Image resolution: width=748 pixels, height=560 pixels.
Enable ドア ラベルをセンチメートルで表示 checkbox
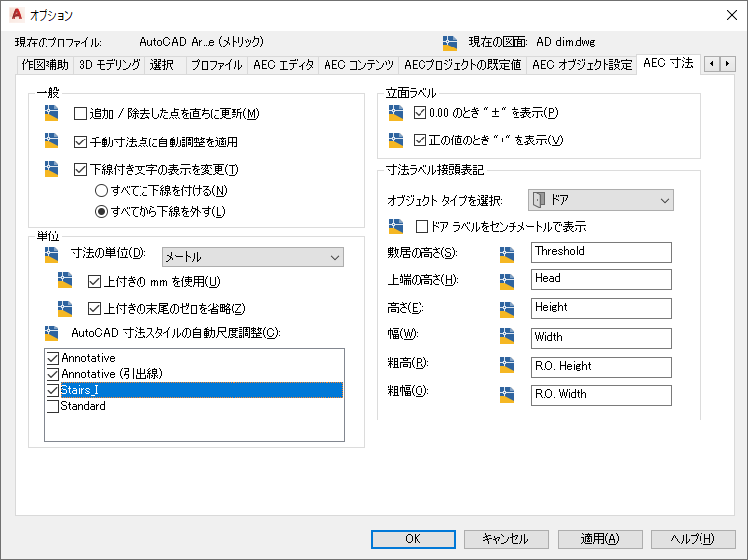pyautogui.click(x=421, y=227)
